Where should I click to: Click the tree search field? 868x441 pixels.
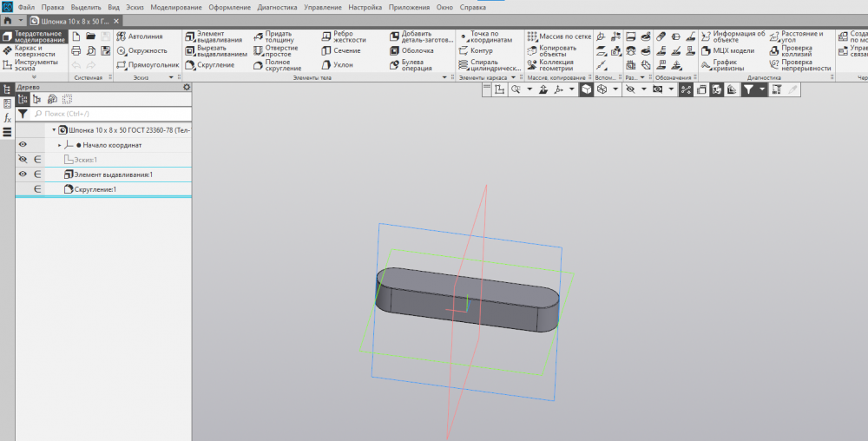click(x=104, y=114)
